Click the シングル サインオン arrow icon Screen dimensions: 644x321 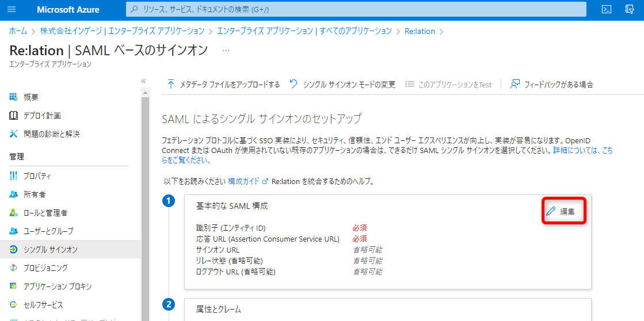point(13,250)
